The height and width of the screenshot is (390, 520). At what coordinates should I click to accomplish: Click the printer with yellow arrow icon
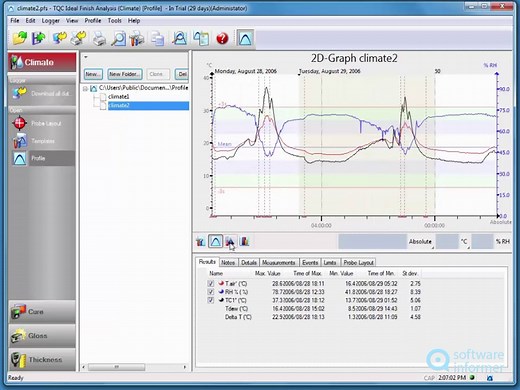pyautogui.click(x=79, y=38)
